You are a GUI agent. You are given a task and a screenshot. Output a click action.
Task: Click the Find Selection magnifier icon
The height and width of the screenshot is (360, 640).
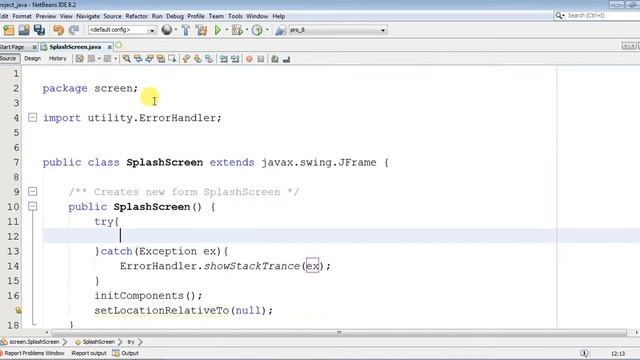pos(127,59)
